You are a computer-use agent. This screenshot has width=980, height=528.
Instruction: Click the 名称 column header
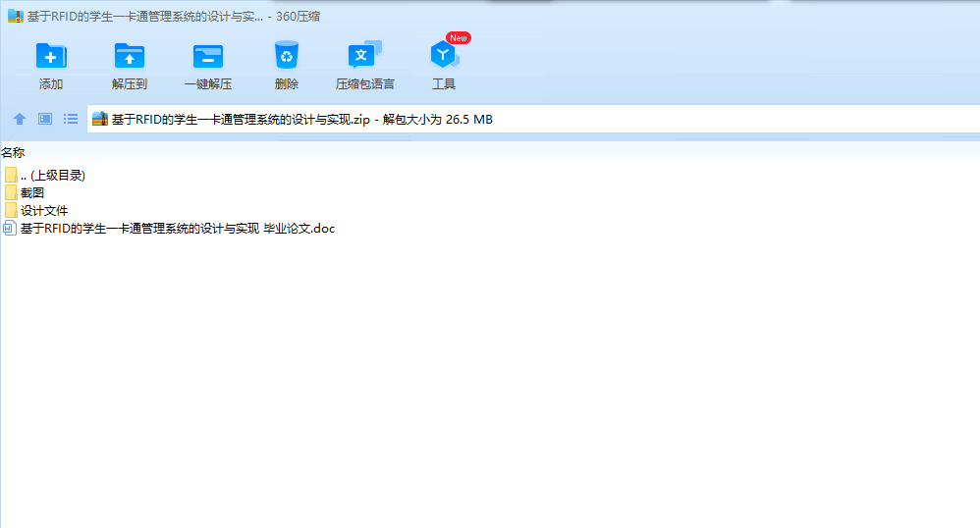point(13,152)
